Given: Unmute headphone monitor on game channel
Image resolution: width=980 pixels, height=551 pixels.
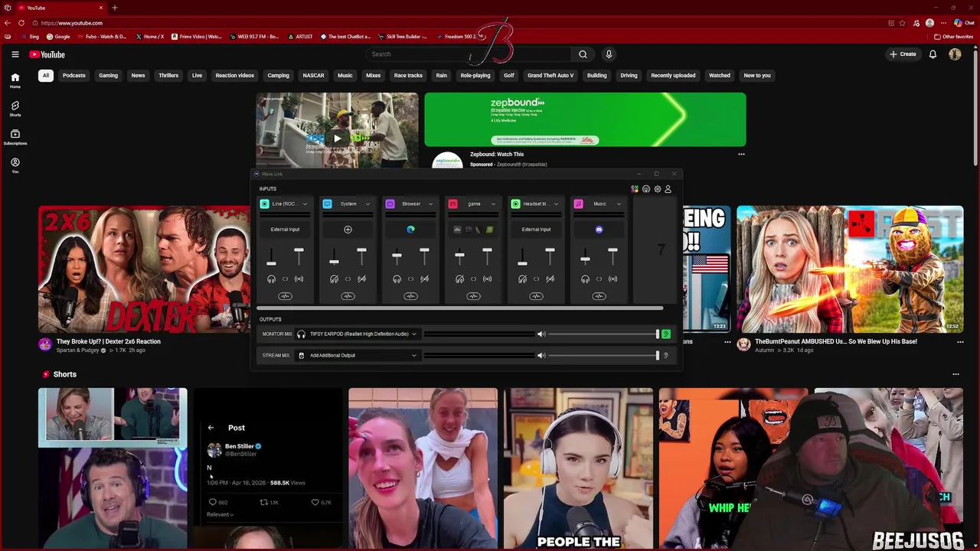Looking at the screenshot, I should click(459, 279).
